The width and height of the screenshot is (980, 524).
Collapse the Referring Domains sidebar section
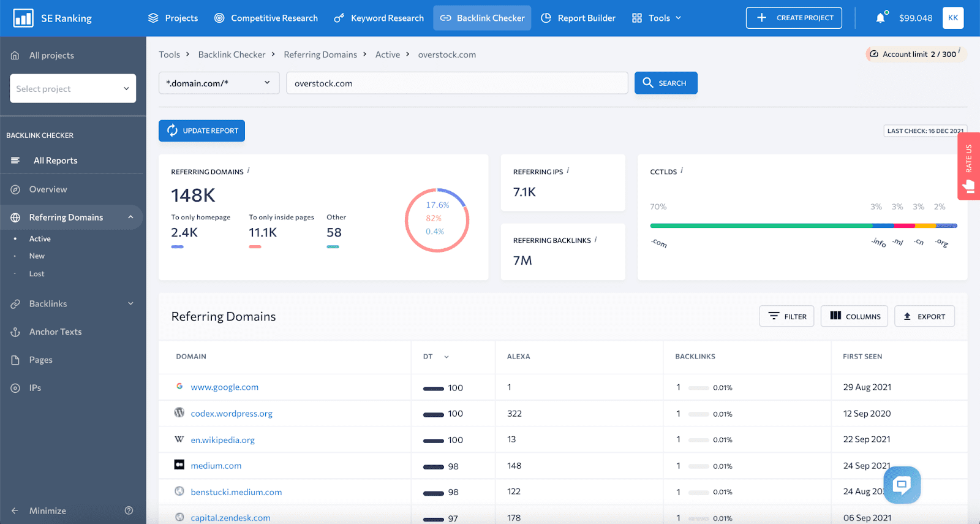point(130,217)
